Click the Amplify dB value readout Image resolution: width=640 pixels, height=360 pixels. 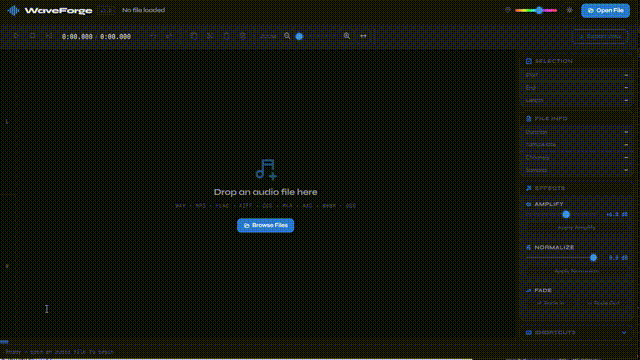[x=617, y=214]
